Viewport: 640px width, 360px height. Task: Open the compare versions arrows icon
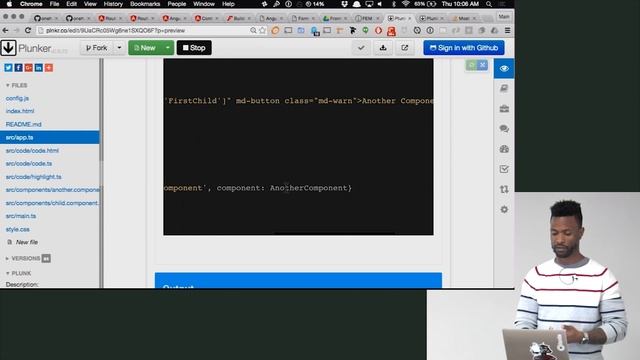pos(504,189)
